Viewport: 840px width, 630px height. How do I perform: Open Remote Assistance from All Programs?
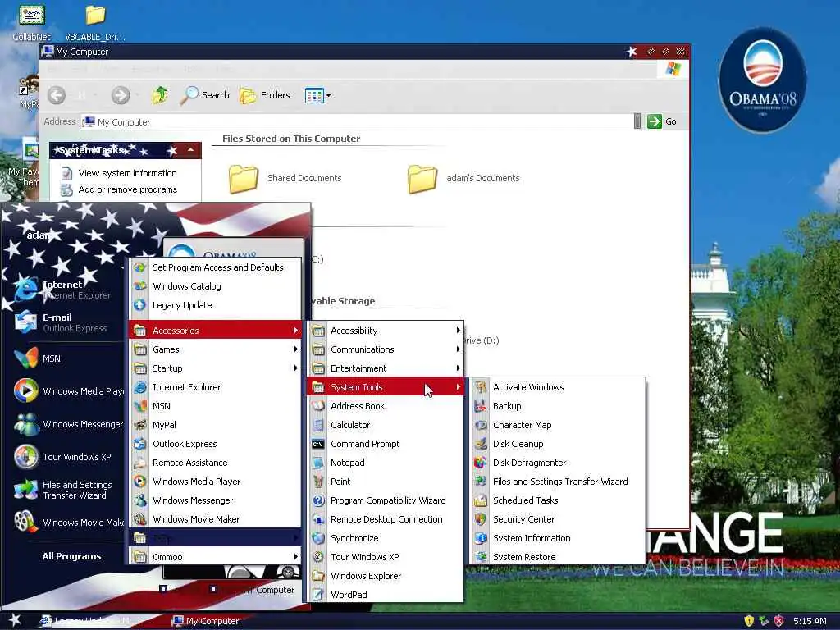[216, 463]
